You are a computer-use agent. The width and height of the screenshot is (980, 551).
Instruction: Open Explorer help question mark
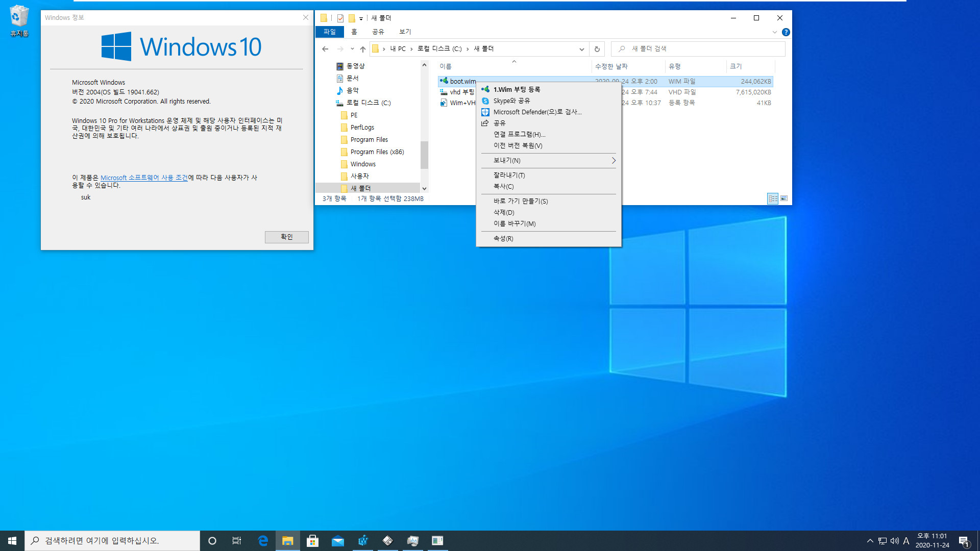pyautogui.click(x=786, y=32)
